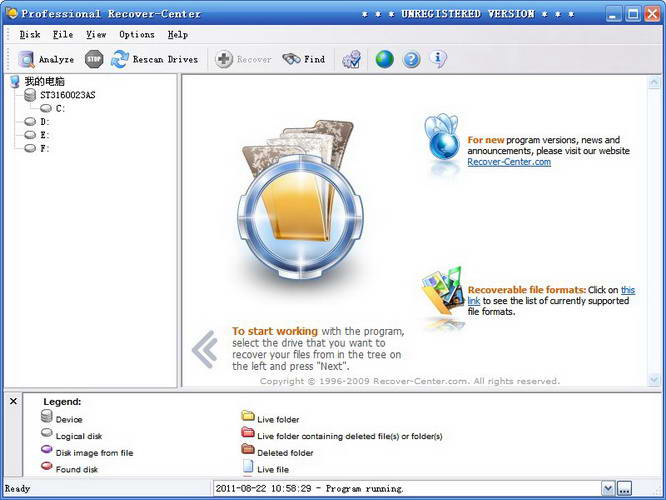Click the recoverable file formats media icon

[x=443, y=291]
